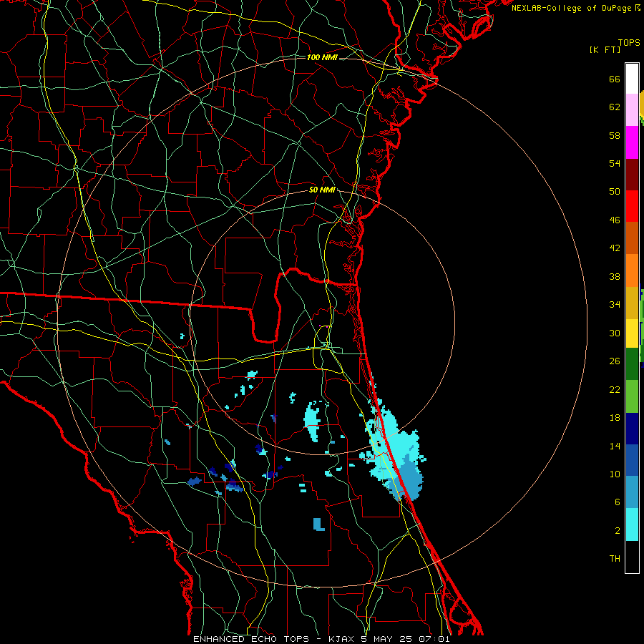Click the bright orange legend swatch near 38

pyautogui.click(x=632, y=270)
